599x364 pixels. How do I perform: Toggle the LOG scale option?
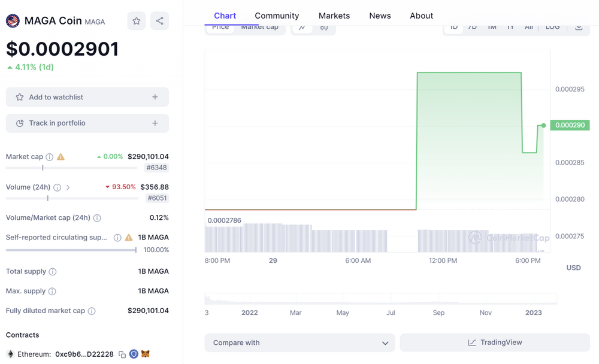tap(552, 28)
